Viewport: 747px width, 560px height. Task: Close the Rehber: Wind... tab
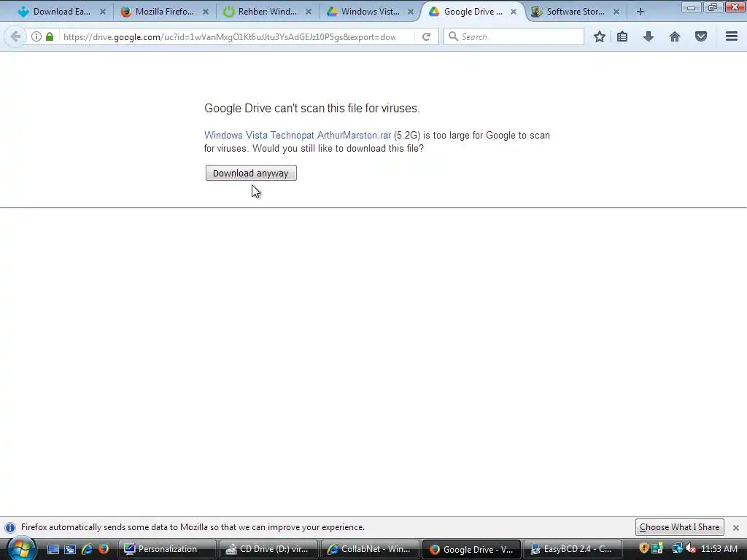click(309, 12)
